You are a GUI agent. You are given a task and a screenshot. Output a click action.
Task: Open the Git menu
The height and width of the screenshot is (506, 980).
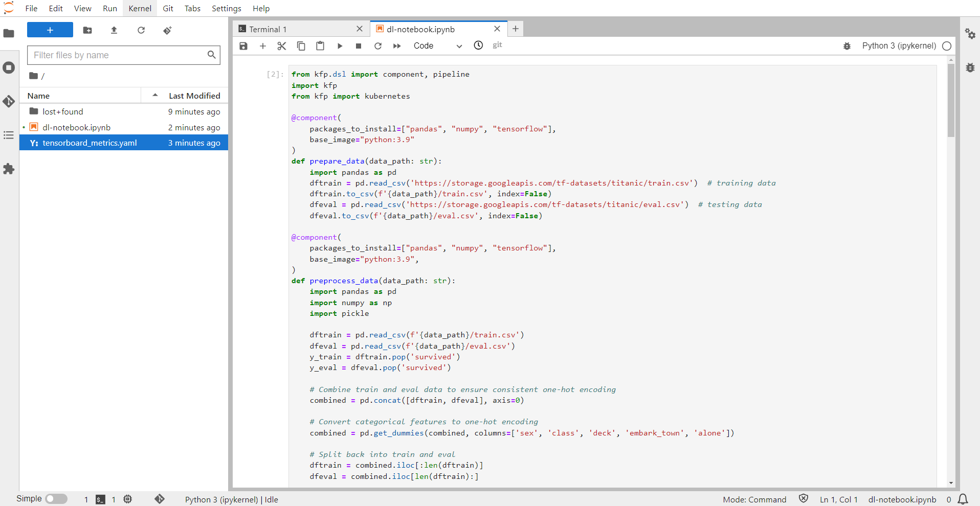168,8
